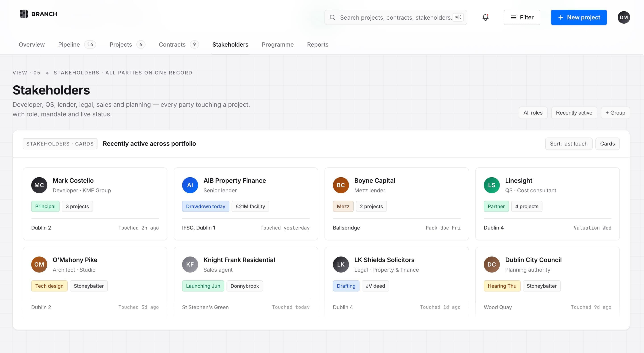Open the DM user avatar menu

click(623, 17)
